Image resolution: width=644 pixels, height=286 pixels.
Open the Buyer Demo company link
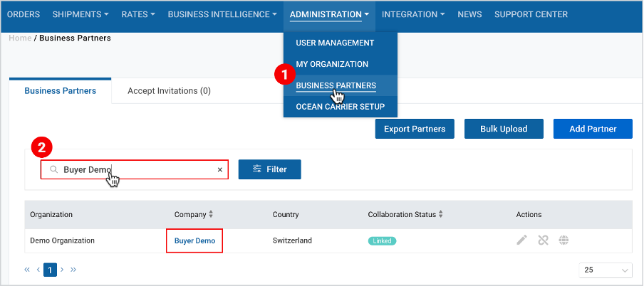coord(194,241)
